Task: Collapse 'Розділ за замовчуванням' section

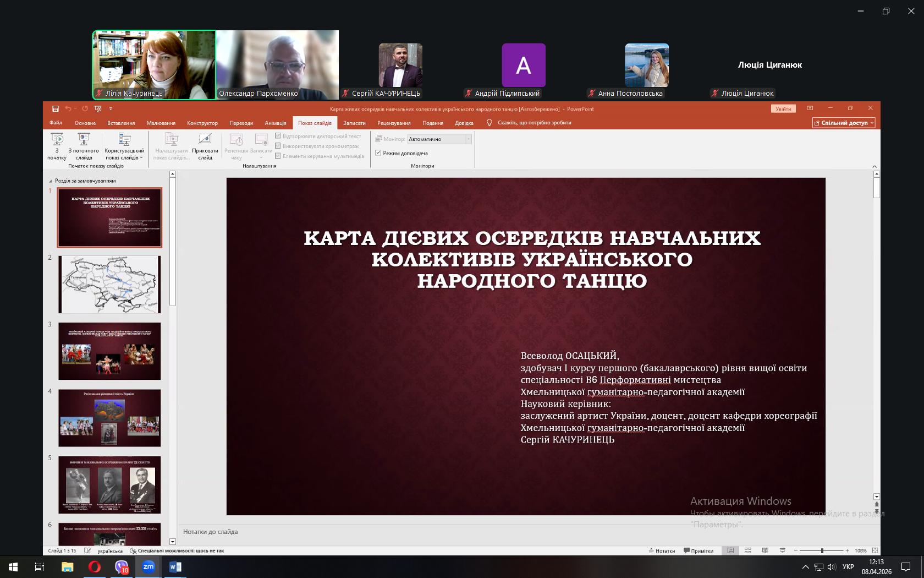Action: tap(51, 181)
